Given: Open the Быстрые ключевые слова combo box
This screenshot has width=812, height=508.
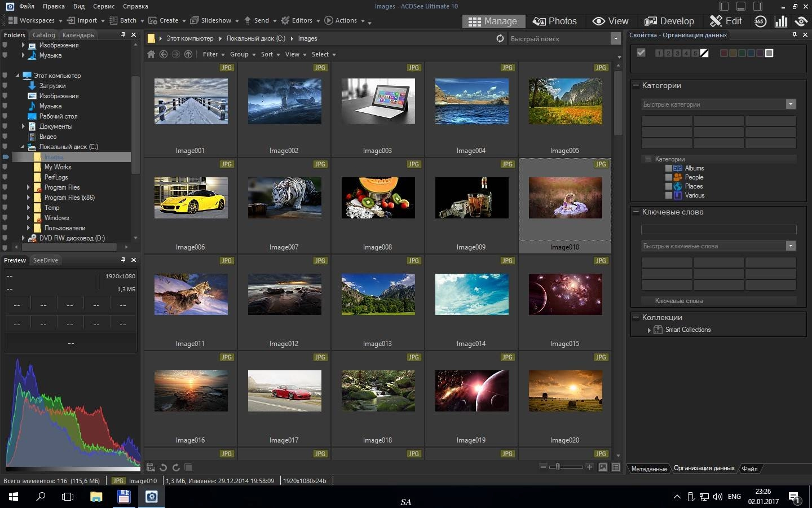Looking at the screenshot, I should (718, 246).
